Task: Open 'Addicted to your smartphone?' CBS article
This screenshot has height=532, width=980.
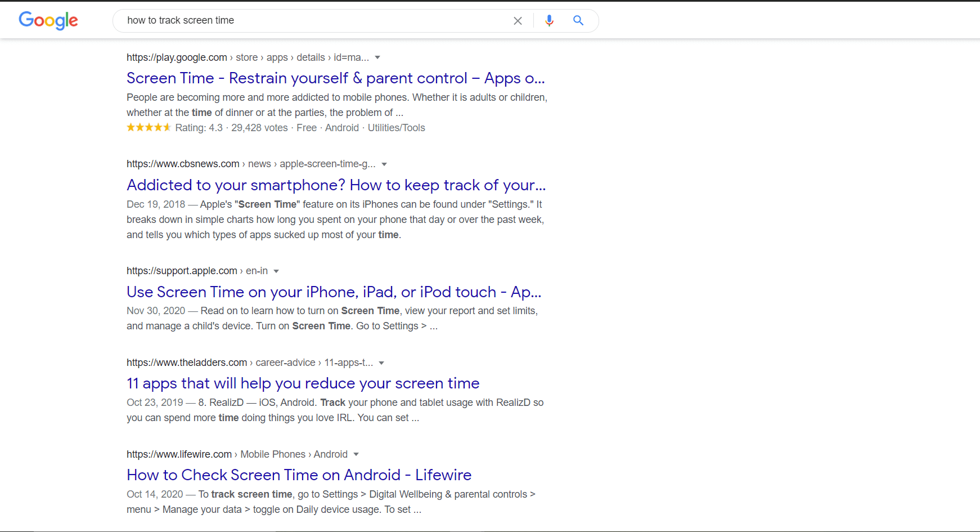Action: click(336, 185)
